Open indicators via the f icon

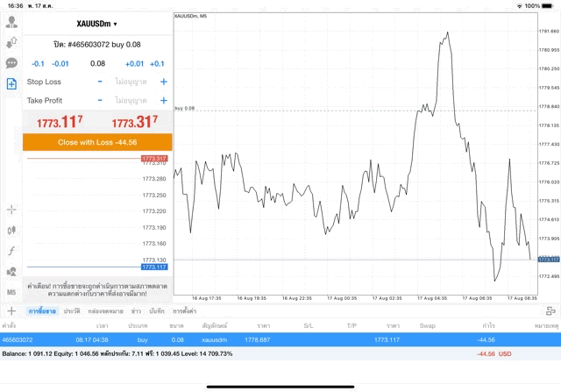point(11,251)
